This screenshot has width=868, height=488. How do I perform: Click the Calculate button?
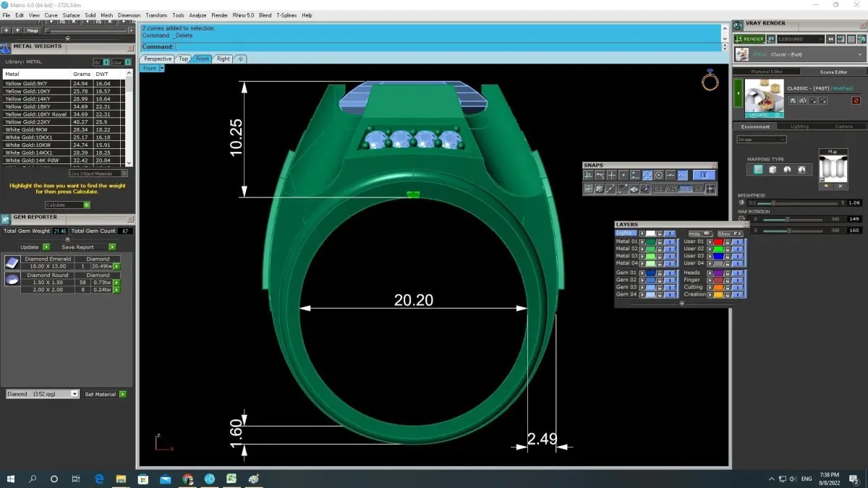tap(67, 205)
